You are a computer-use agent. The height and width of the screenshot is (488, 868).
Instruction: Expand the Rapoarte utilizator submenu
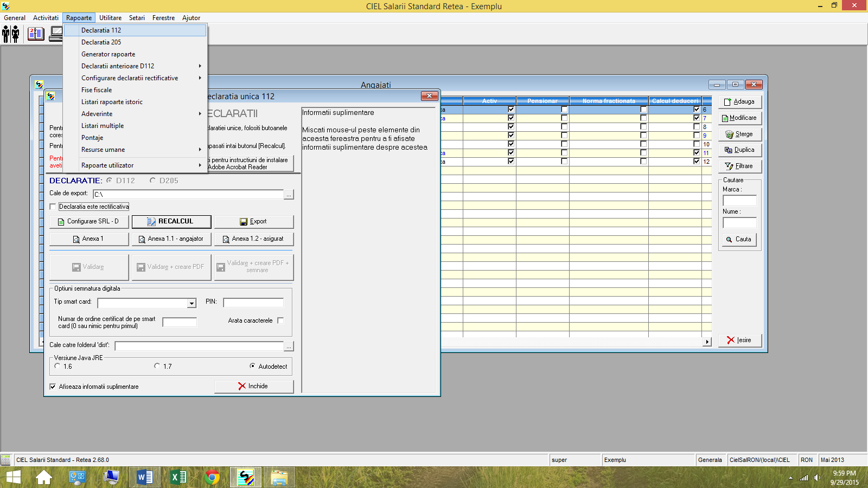coord(136,165)
